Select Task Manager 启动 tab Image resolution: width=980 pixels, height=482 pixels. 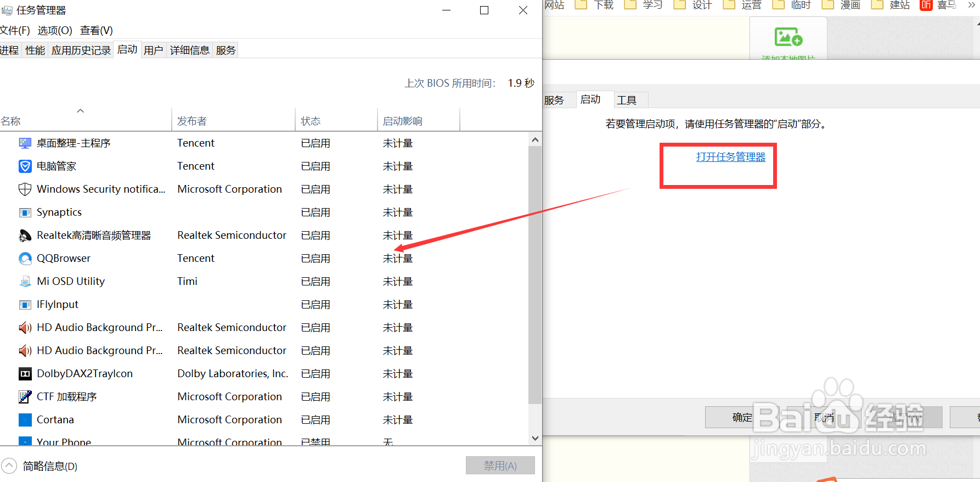pyautogui.click(x=127, y=49)
